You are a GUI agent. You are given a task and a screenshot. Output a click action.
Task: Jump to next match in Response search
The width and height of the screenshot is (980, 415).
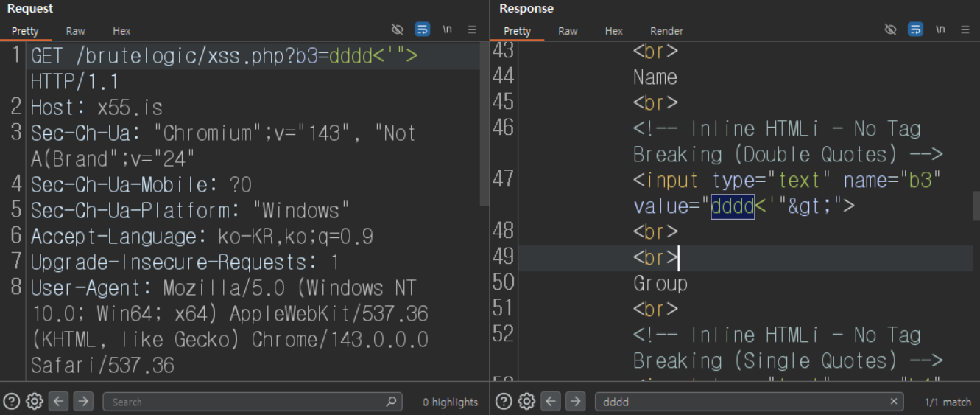575,401
